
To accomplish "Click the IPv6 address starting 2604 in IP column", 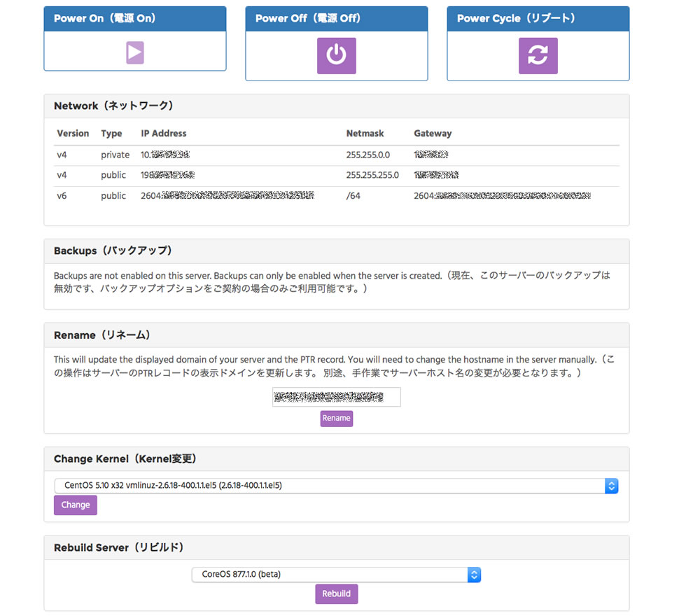I will tap(227, 196).
